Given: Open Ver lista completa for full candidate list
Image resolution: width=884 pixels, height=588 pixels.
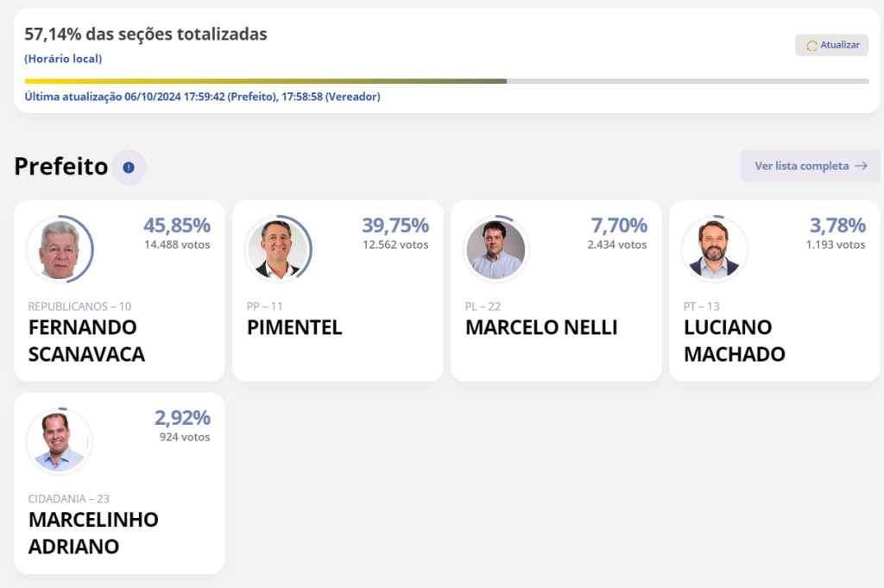Looking at the screenshot, I should (x=810, y=166).
